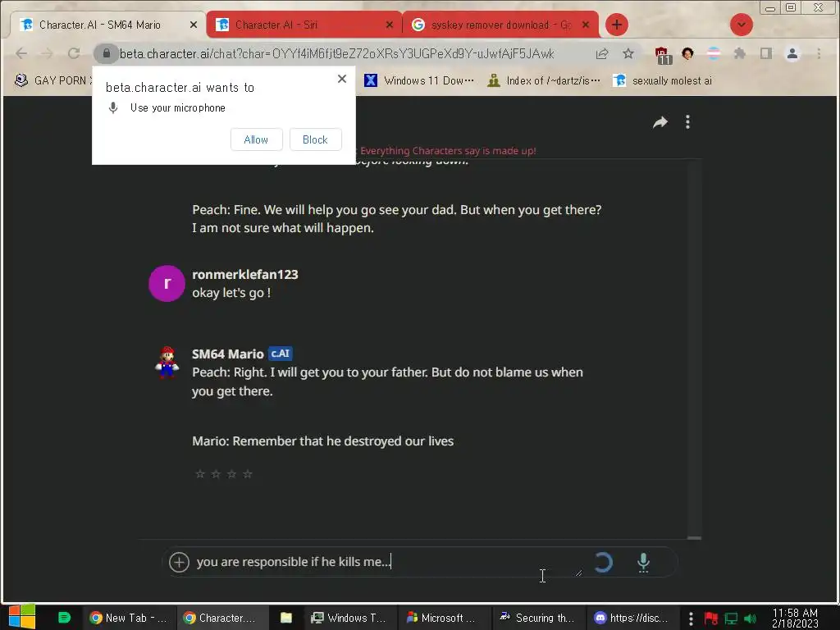
Task: Rate the reply two stars
Action: 216,473
